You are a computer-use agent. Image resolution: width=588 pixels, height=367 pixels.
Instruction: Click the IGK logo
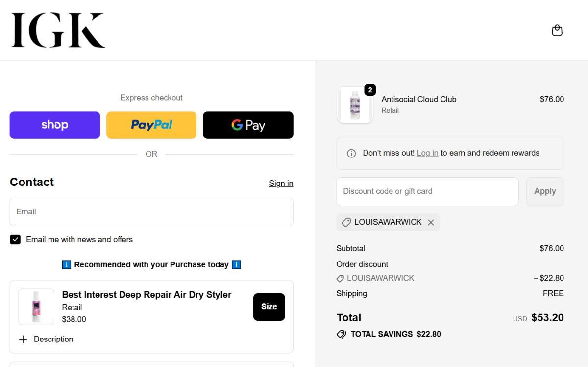point(58,30)
